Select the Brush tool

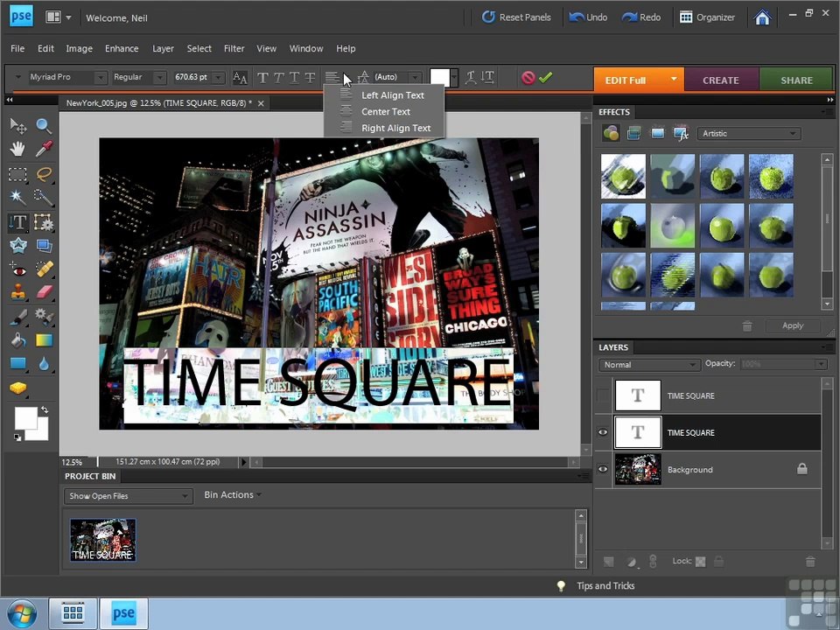pos(17,317)
